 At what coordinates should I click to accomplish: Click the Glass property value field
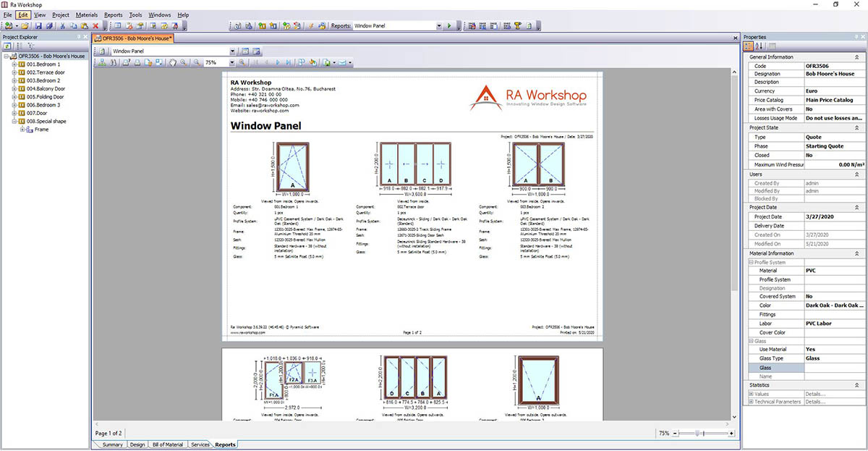833,368
